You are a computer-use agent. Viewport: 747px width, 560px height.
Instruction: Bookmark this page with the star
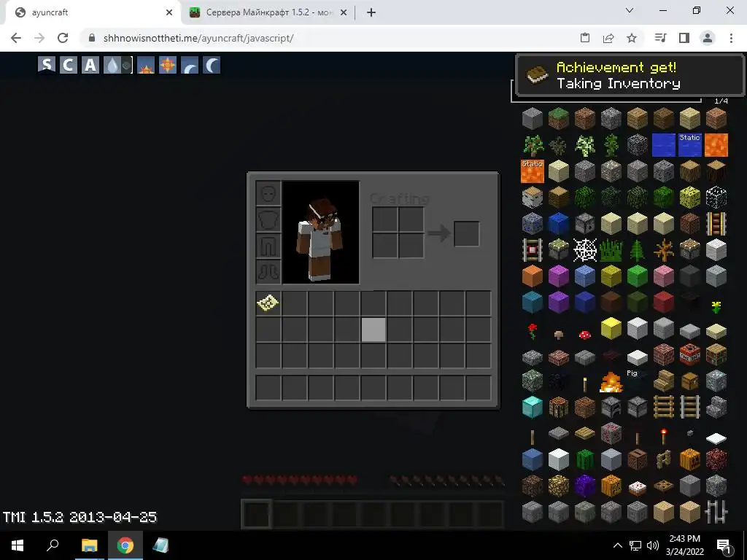[632, 38]
